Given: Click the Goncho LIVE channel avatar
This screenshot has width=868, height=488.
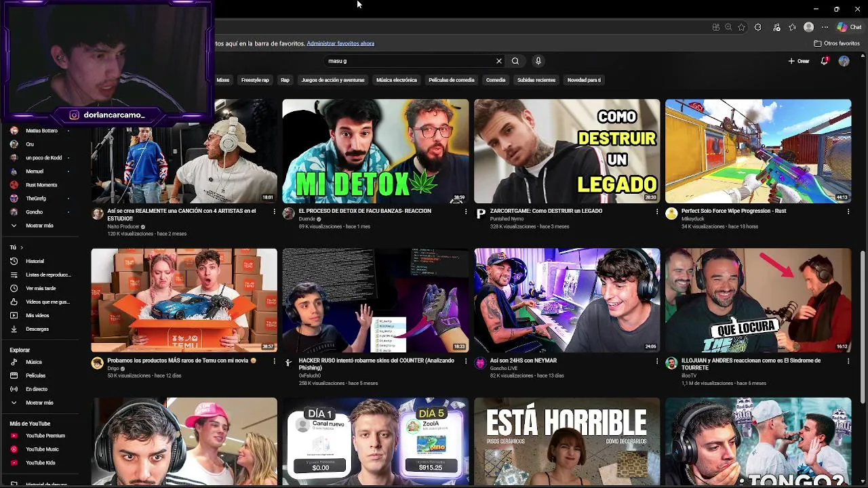Looking at the screenshot, I should [480, 363].
